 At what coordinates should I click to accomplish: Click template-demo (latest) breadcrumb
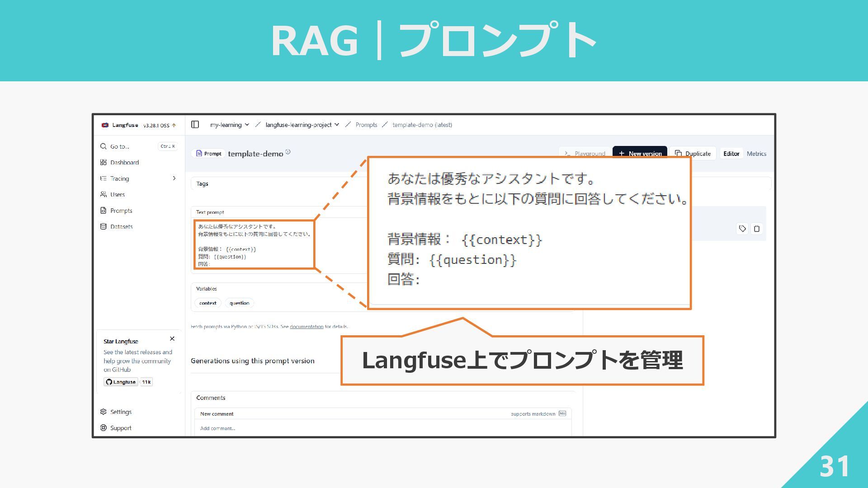tap(422, 125)
